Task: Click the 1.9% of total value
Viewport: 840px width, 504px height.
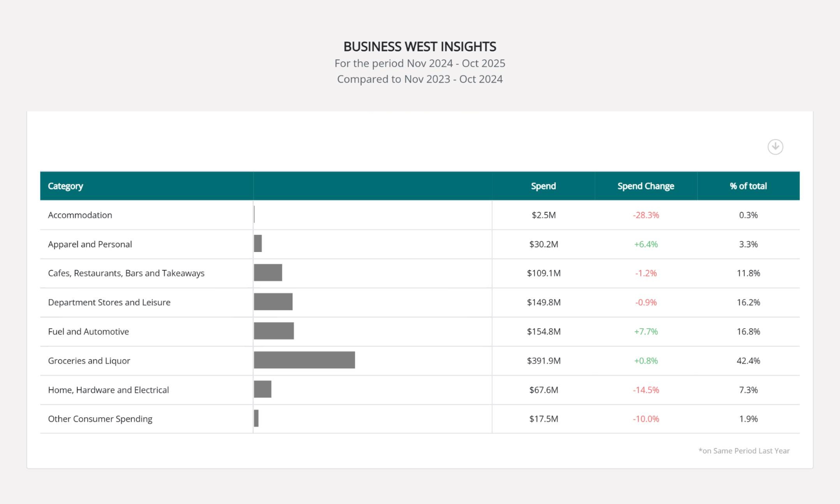Action: 749,419
